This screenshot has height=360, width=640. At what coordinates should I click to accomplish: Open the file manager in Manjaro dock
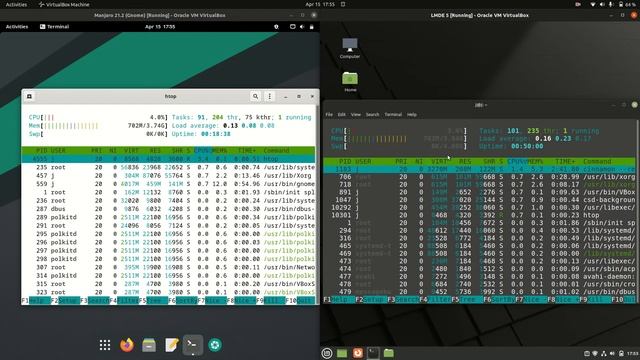click(x=149, y=345)
